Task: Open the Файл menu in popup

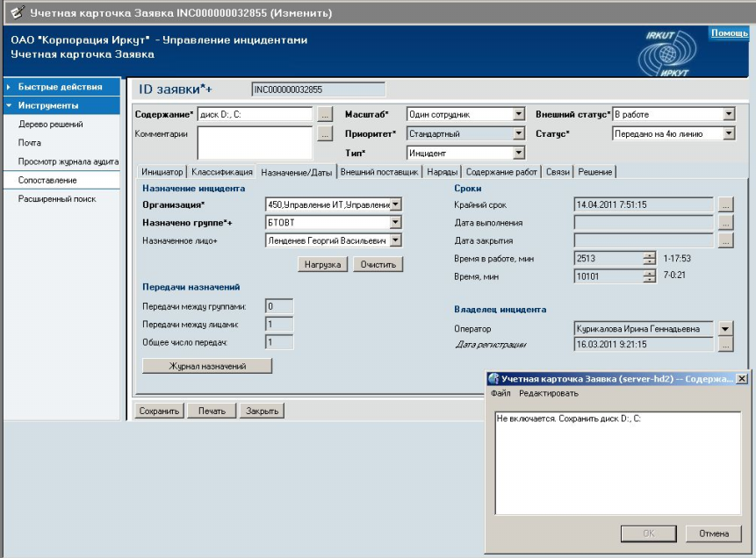Action: (x=500, y=393)
